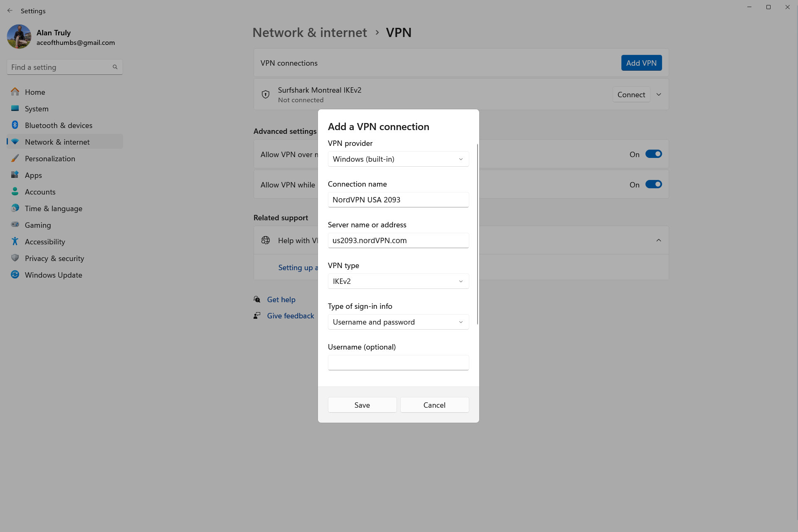Click Connect to Surfshark Montreal expander
This screenshot has width=798, height=532.
(x=658, y=94)
